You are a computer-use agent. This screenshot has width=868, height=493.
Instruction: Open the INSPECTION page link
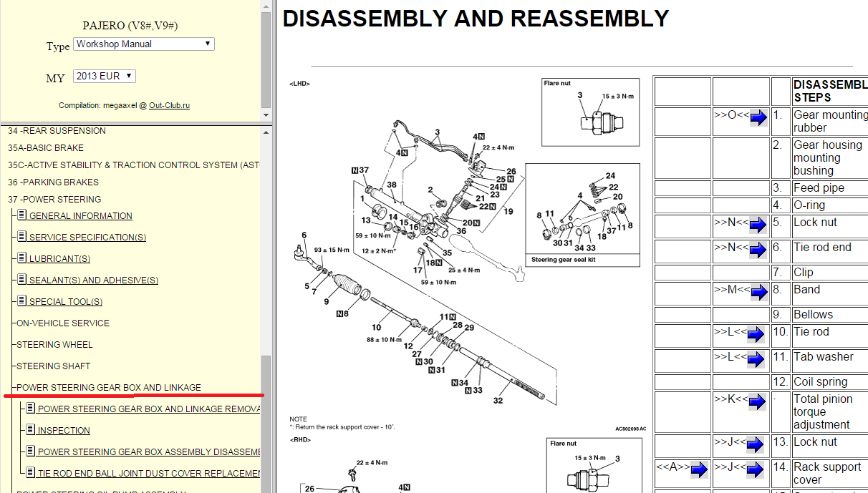[x=64, y=430]
